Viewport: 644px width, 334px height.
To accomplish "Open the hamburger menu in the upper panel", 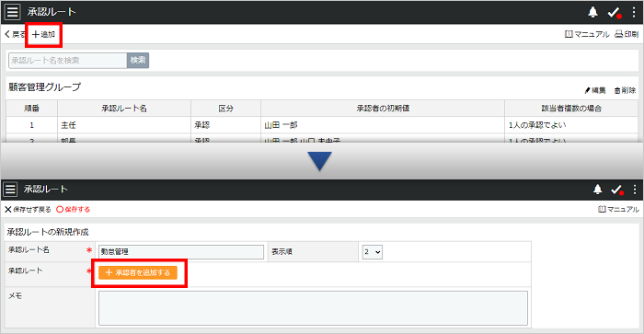I will 12,12.
